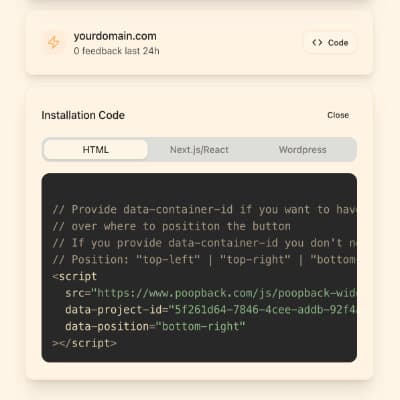
Task: Click the Position options comment line
Action: coord(204,260)
